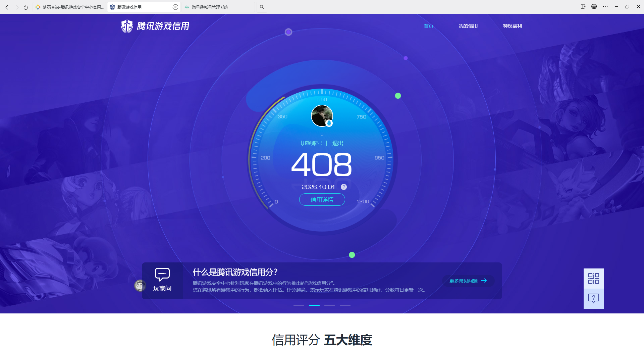Open 我的信用 in the navigation
The height and width of the screenshot is (349, 644).
(468, 26)
